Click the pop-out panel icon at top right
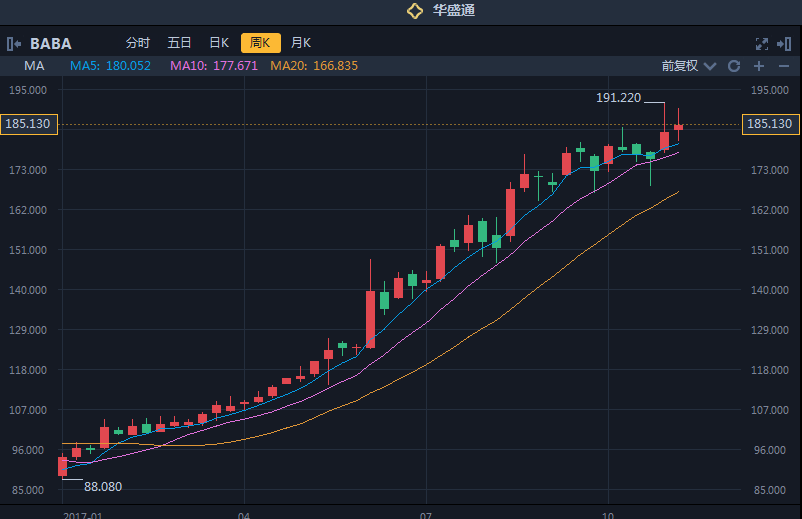The height and width of the screenshot is (519, 802). coord(783,43)
